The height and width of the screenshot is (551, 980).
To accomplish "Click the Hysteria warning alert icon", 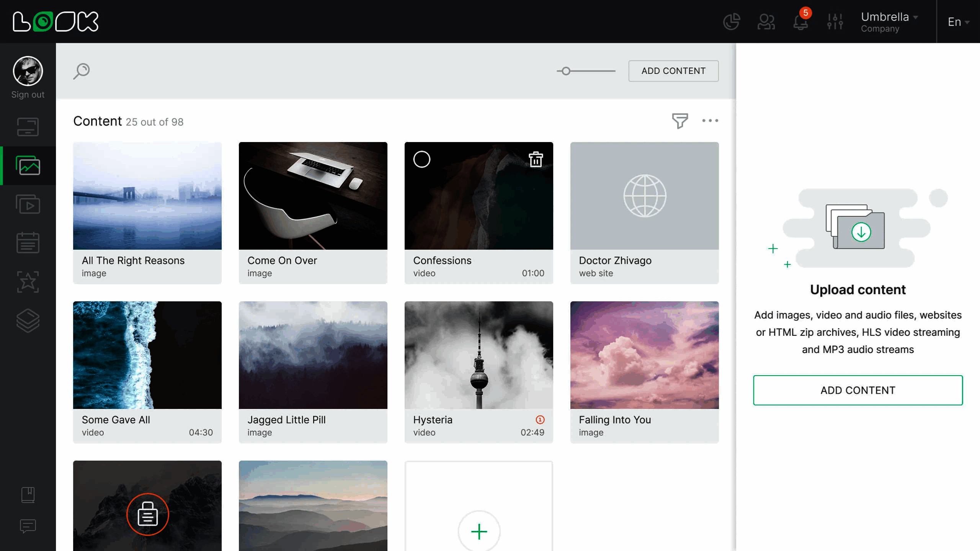I will tap(540, 420).
